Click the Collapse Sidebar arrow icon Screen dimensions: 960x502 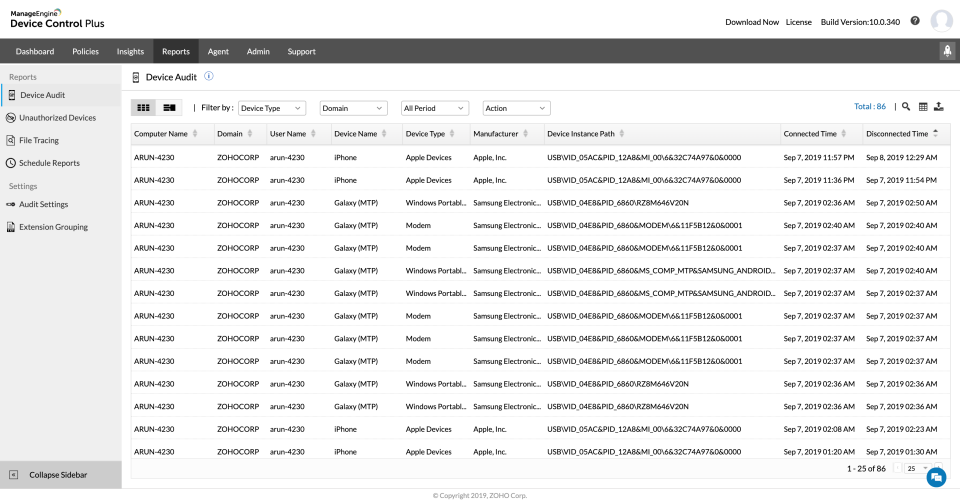[x=13, y=474]
